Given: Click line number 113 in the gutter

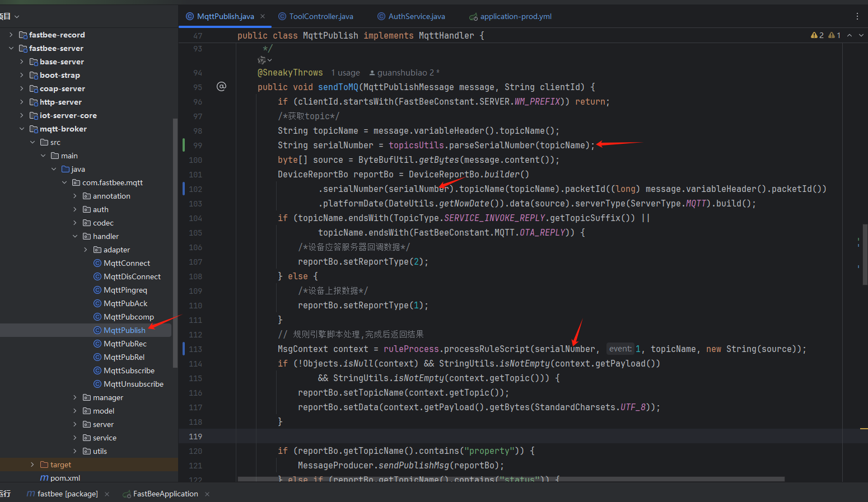Looking at the screenshot, I should click(x=195, y=349).
